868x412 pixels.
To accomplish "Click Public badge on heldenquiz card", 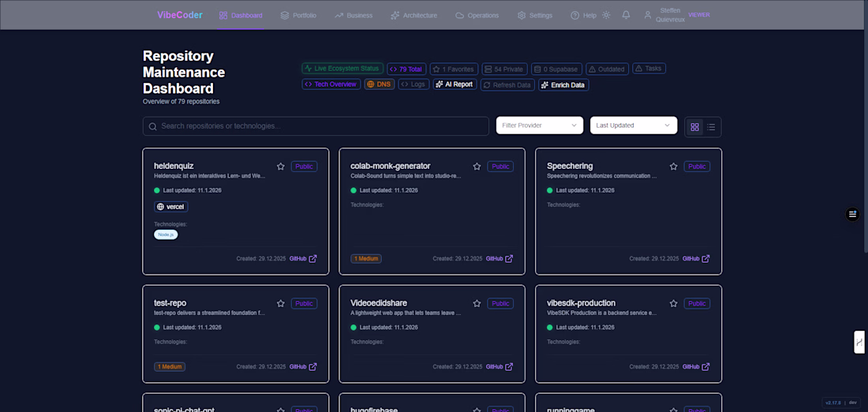I will point(304,166).
